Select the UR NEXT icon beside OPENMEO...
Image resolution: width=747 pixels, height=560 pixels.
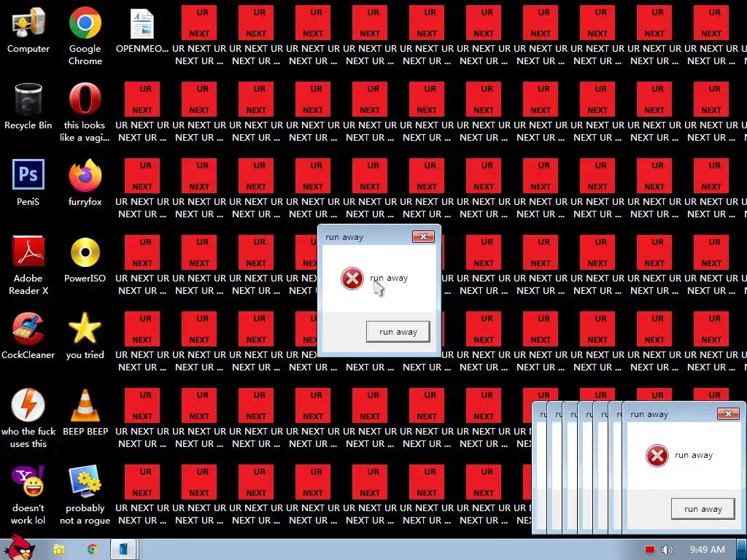pos(199,36)
